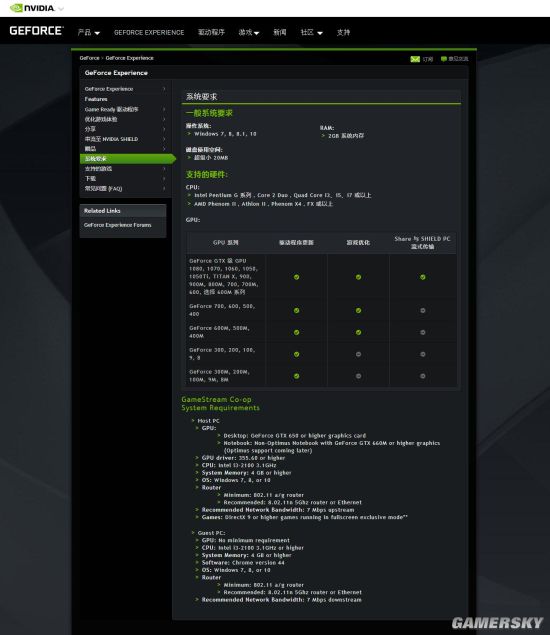The width and height of the screenshot is (550, 635).
Task: Click the 支持的硬件 green heading
Action: [x=207, y=175]
